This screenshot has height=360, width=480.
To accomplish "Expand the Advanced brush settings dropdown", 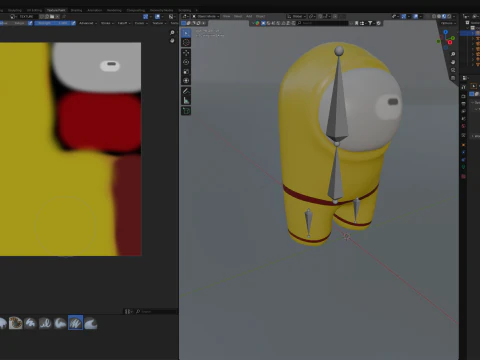I will pyautogui.click(x=88, y=23).
